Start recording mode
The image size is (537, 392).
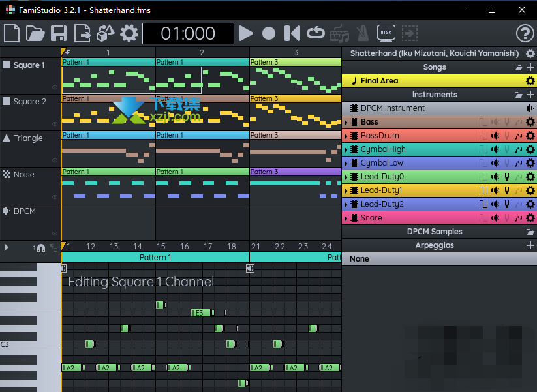click(x=269, y=33)
